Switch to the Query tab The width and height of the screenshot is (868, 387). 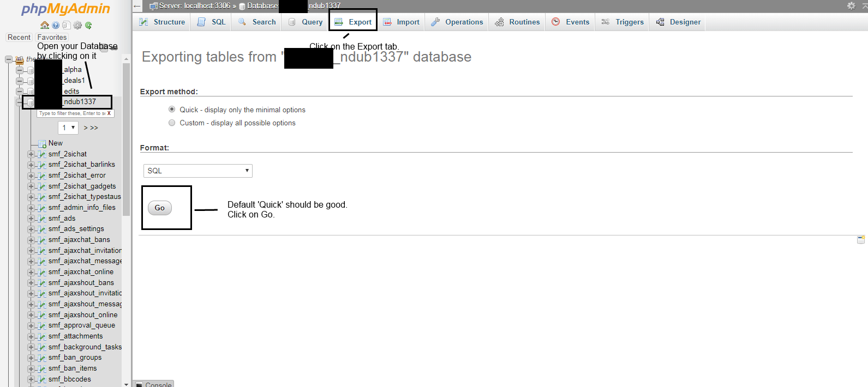point(305,22)
